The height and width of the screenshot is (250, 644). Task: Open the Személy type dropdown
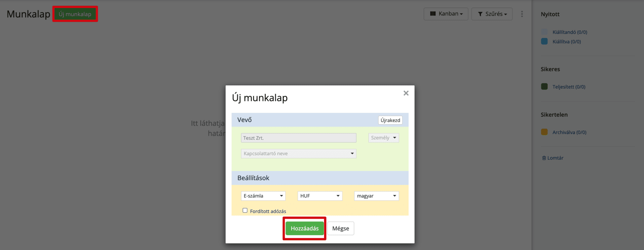[x=384, y=138]
